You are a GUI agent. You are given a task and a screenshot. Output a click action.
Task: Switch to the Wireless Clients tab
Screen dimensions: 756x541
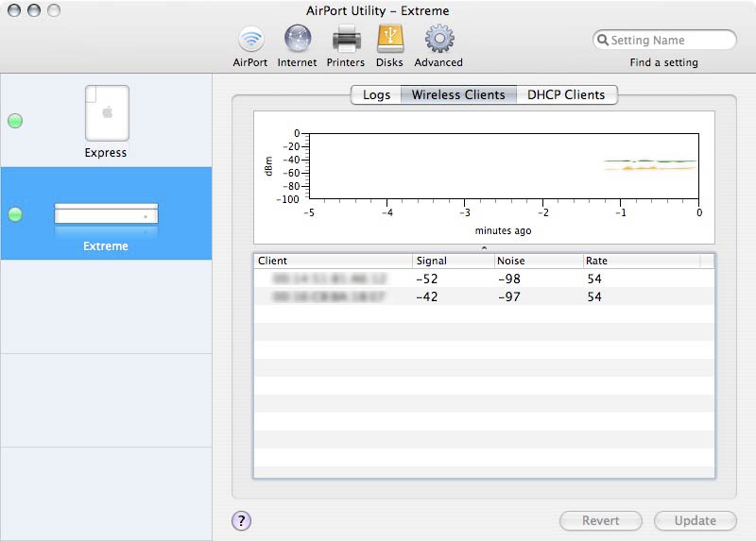click(x=458, y=95)
